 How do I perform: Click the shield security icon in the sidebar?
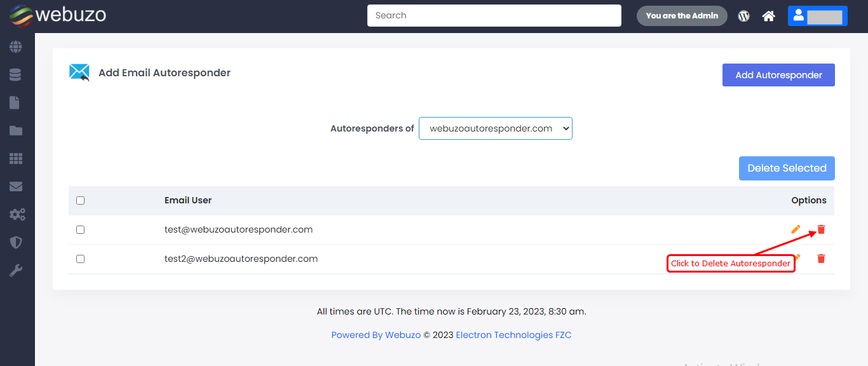(16, 243)
